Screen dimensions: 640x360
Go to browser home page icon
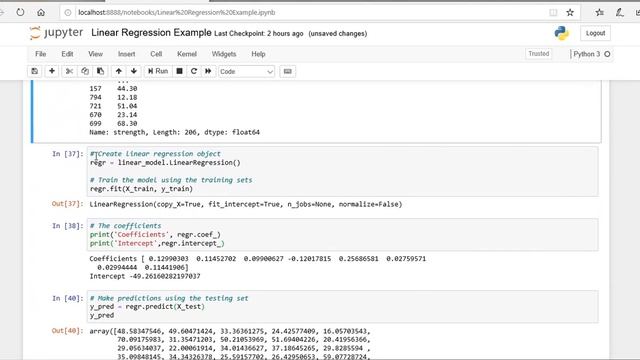[x=41, y=12]
